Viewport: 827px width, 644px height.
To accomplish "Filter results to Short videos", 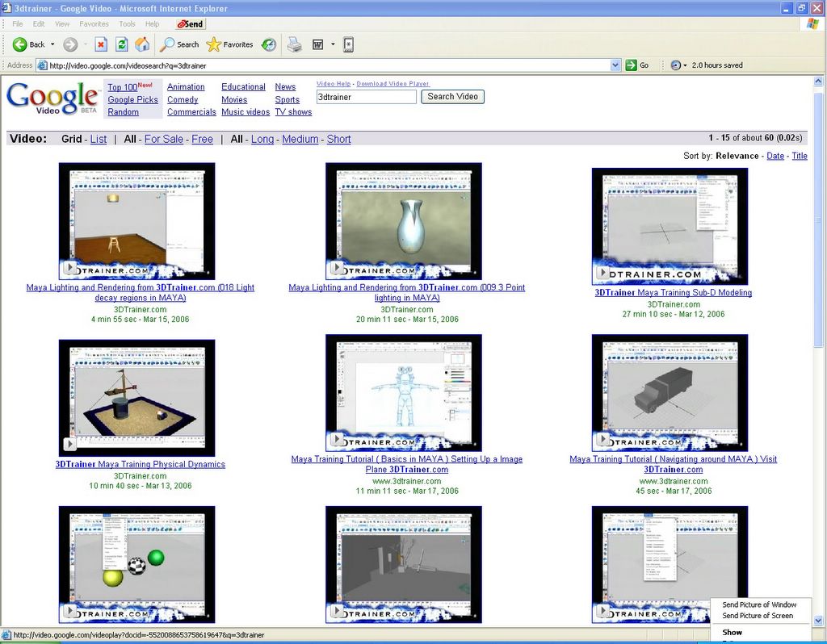I will click(x=338, y=139).
